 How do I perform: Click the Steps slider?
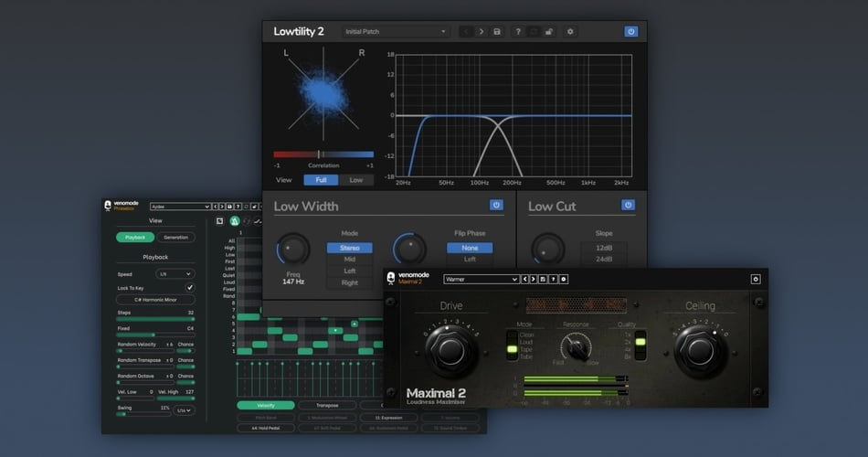pos(155,319)
